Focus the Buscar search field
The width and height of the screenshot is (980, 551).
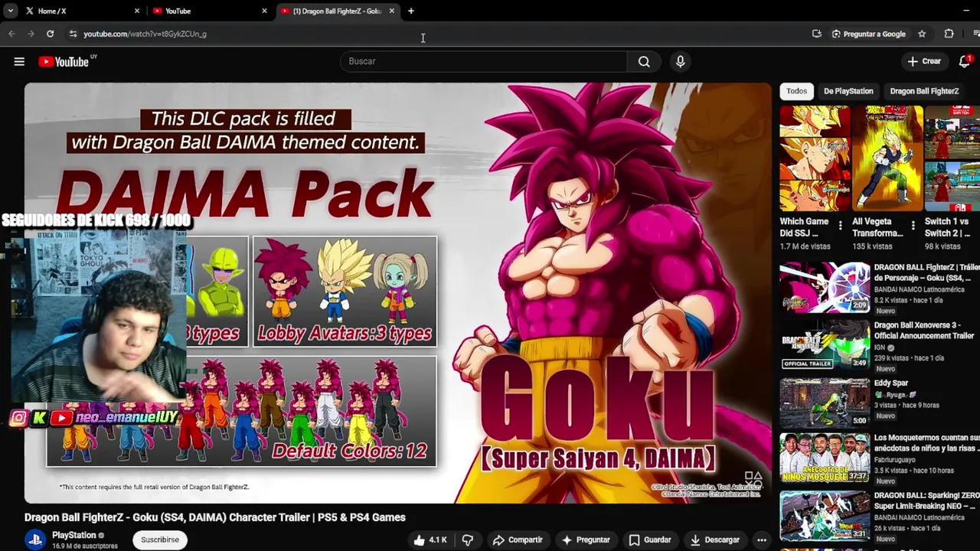pyautogui.click(x=484, y=61)
